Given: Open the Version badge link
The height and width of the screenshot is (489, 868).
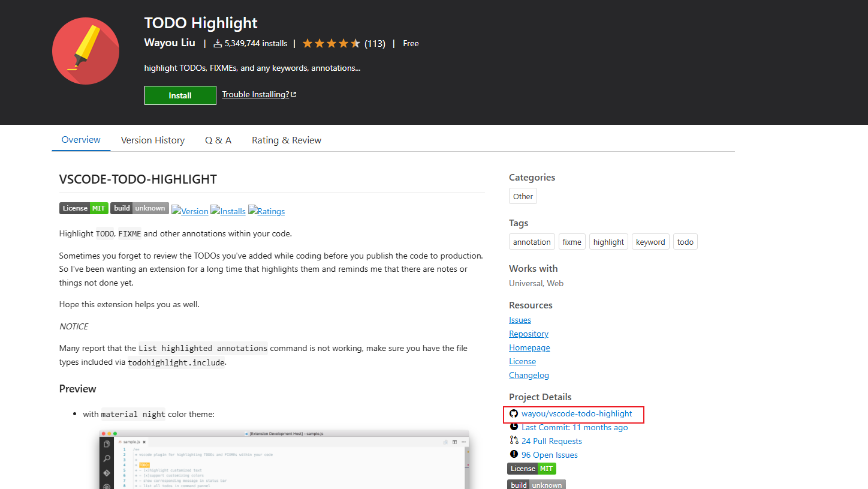Looking at the screenshot, I should coord(190,211).
